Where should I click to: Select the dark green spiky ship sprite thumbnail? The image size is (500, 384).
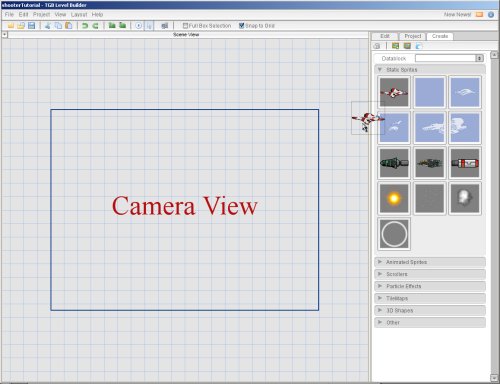429,163
